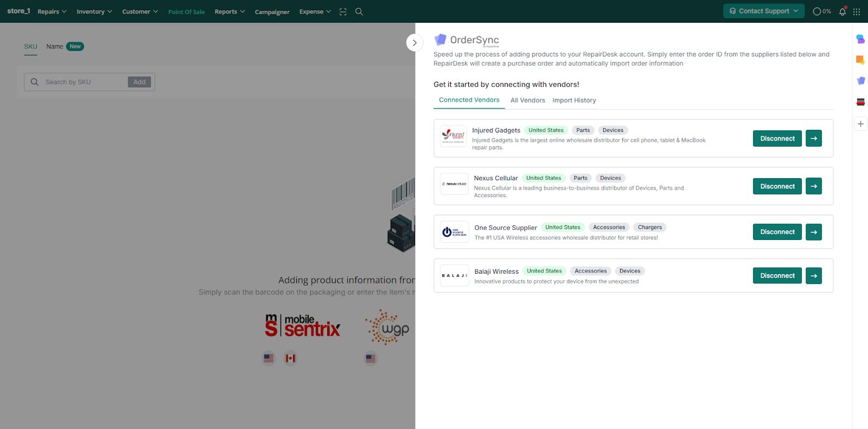Switch to the All Vendors tab
868x429 pixels.
(527, 100)
